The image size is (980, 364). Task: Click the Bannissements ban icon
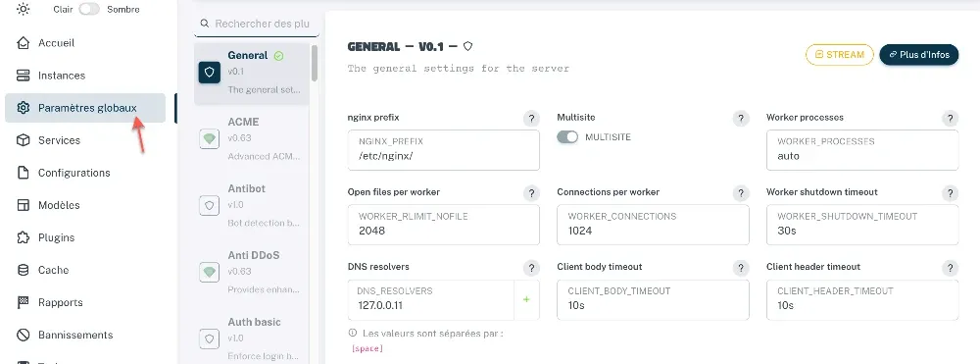pyautogui.click(x=24, y=336)
